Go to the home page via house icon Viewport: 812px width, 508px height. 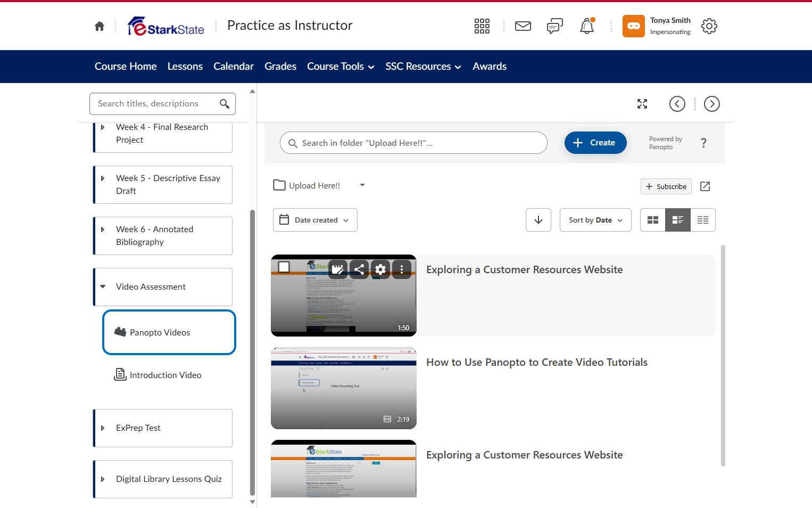[100, 26]
